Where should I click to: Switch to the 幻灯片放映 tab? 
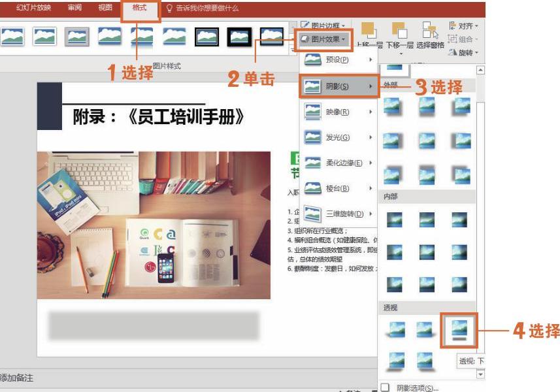pos(33,8)
